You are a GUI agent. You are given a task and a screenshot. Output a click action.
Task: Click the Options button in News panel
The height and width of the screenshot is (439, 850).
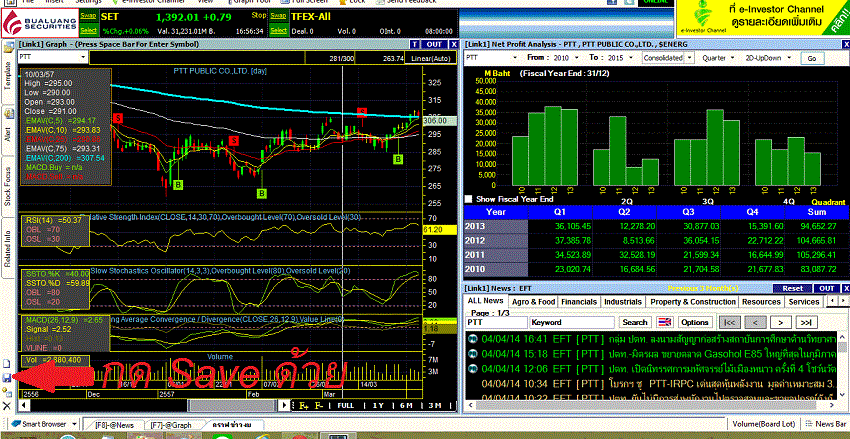coord(695,322)
